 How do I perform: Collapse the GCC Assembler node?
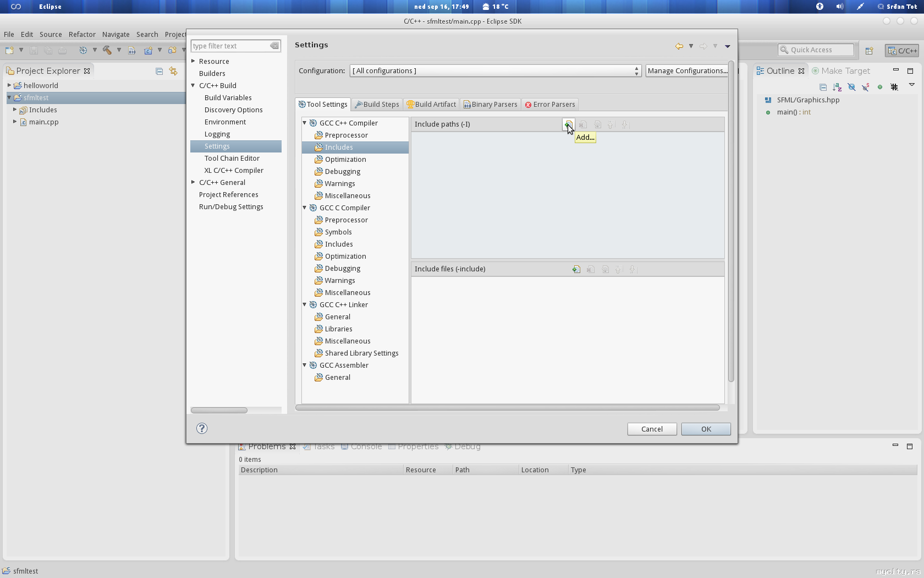[x=305, y=365]
